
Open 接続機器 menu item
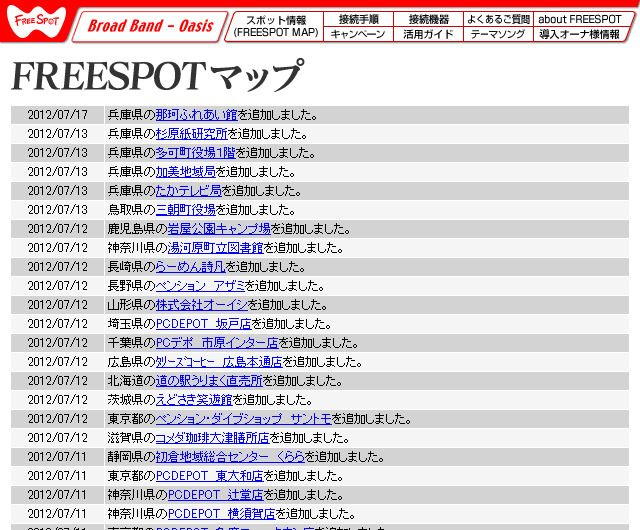point(429,19)
